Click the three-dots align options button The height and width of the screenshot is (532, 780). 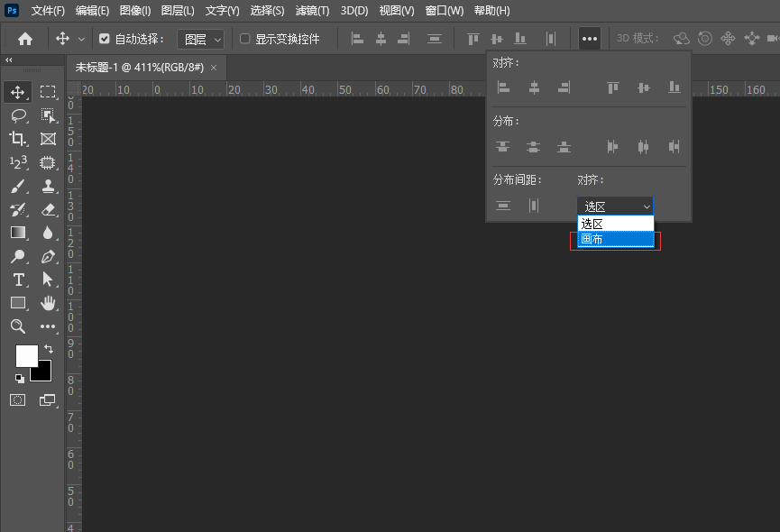589,39
